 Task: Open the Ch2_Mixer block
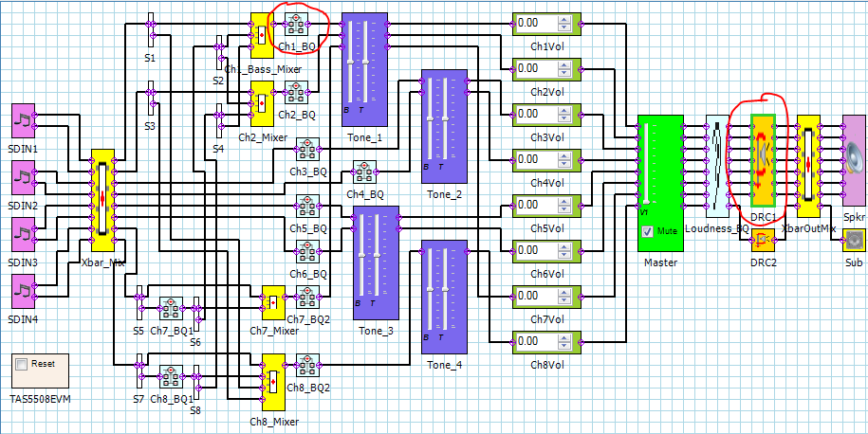(x=263, y=103)
